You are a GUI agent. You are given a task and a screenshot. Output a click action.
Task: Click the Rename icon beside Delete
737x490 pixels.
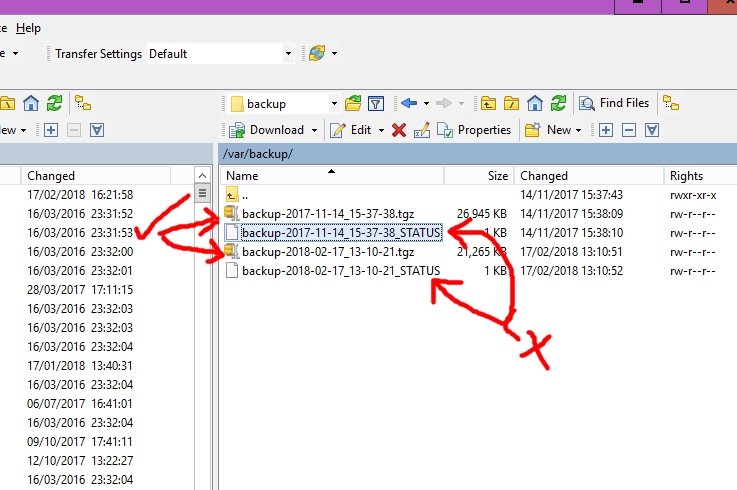click(421, 130)
